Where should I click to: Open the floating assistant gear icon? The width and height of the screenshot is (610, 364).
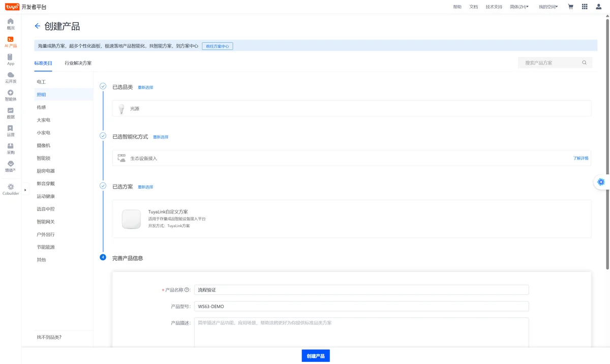pyautogui.click(x=601, y=182)
